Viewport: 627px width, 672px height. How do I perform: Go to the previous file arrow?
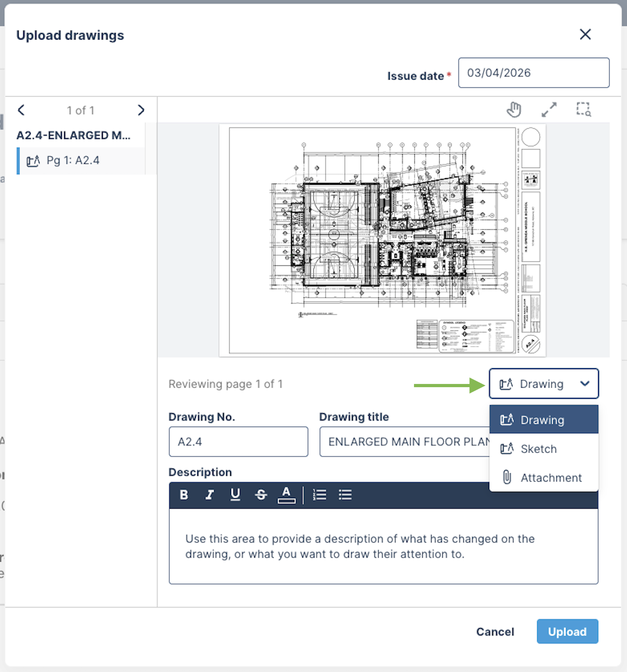21,110
